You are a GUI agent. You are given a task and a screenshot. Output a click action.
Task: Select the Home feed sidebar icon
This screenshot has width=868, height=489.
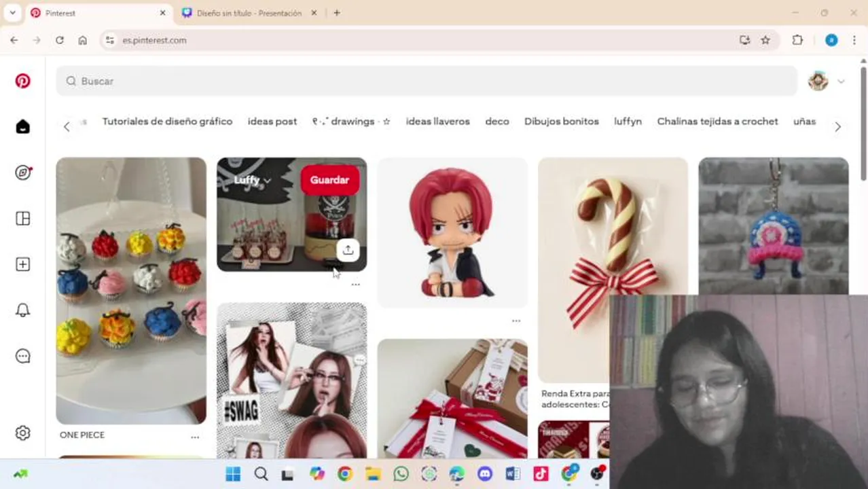pyautogui.click(x=22, y=126)
